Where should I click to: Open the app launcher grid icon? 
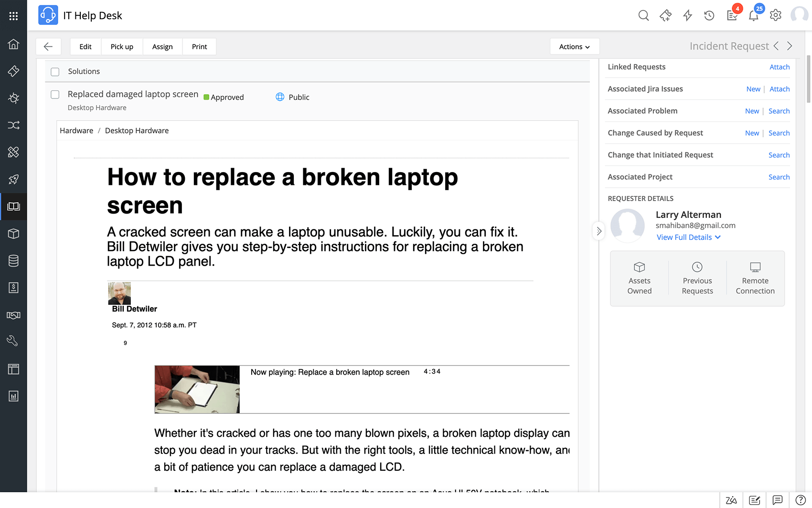13,16
